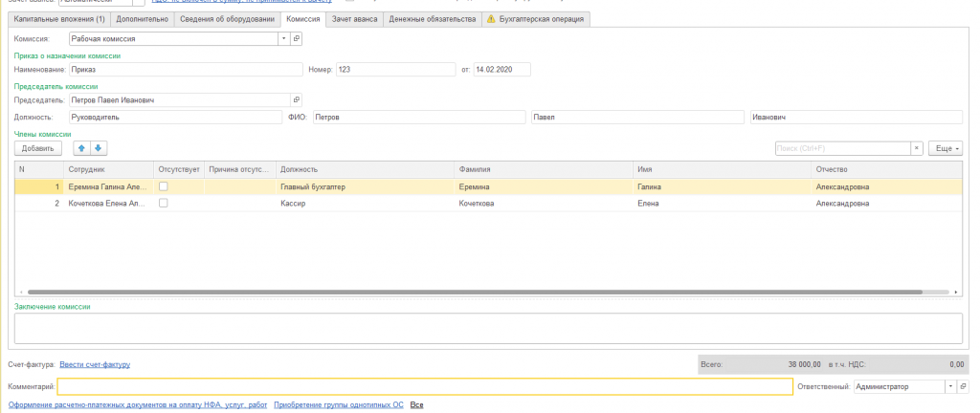Click the Фамилия cell Кочеткова
This screenshot has height=413, width=980.
tap(544, 203)
